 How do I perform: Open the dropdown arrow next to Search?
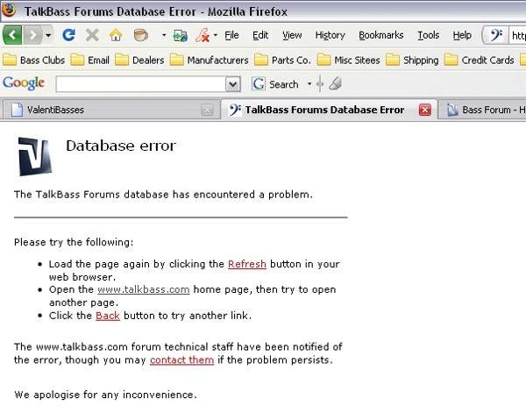(309, 84)
